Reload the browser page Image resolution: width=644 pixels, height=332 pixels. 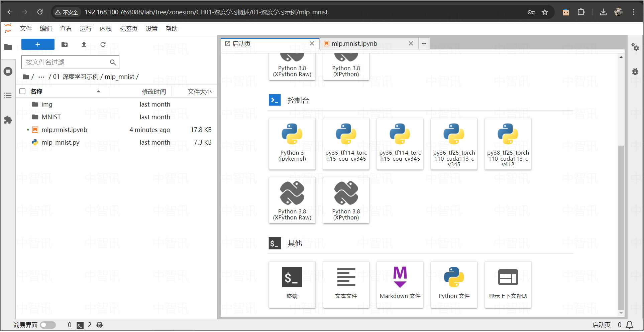(40, 12)
